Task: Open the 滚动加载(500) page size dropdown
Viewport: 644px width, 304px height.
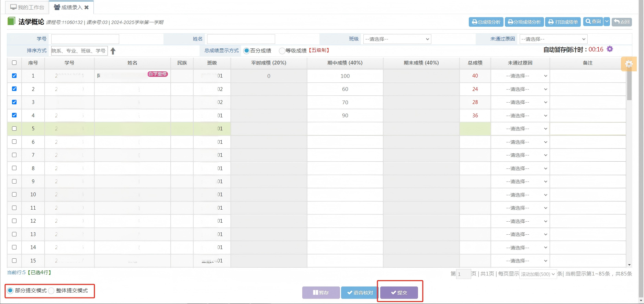Action: tap(538, 274)
